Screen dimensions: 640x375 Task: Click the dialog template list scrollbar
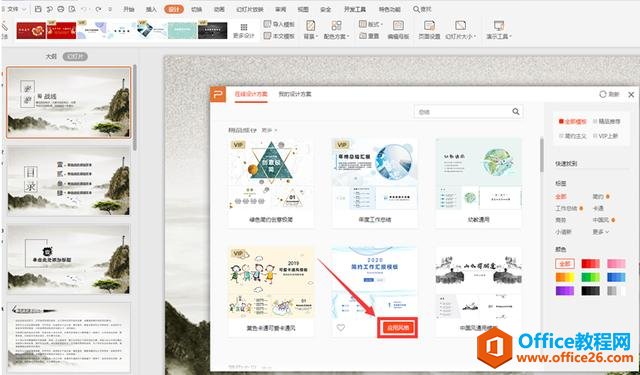coord(542,155)
